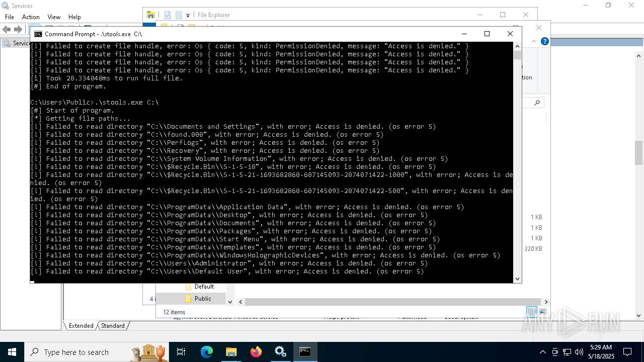This screenshot has height=362, width=644.
Task: Click the Services window vertical scroll thumb
Action: point(639,154)
